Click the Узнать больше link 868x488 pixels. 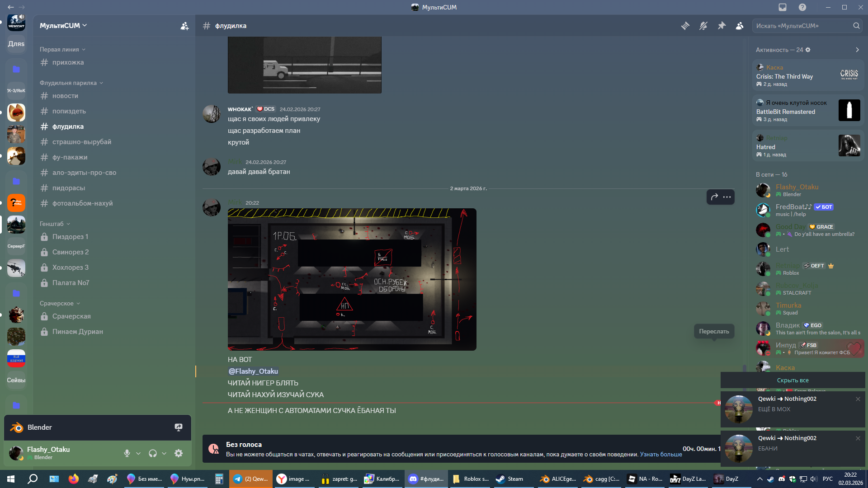click(x=660, y=455)
